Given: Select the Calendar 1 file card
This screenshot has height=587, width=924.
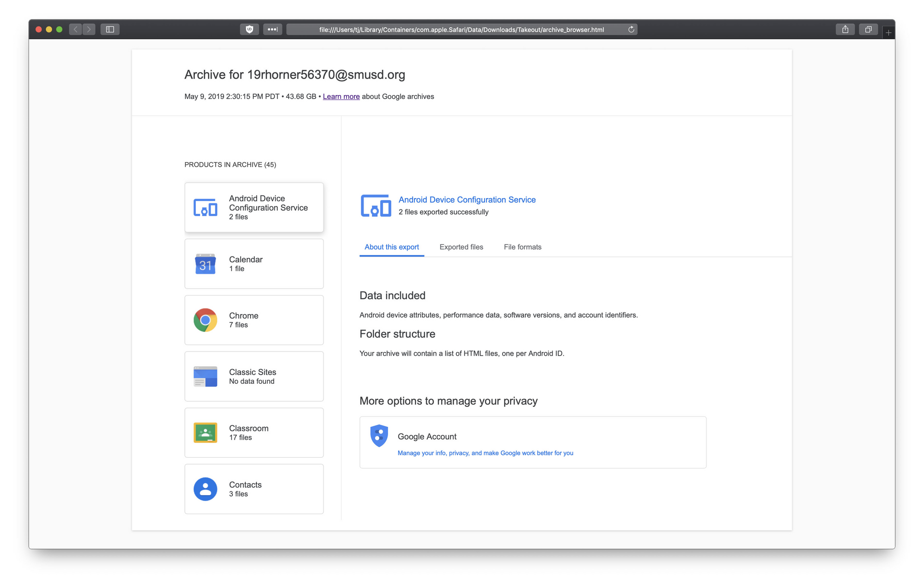Looking at the screenshot, I should (254, 264).
